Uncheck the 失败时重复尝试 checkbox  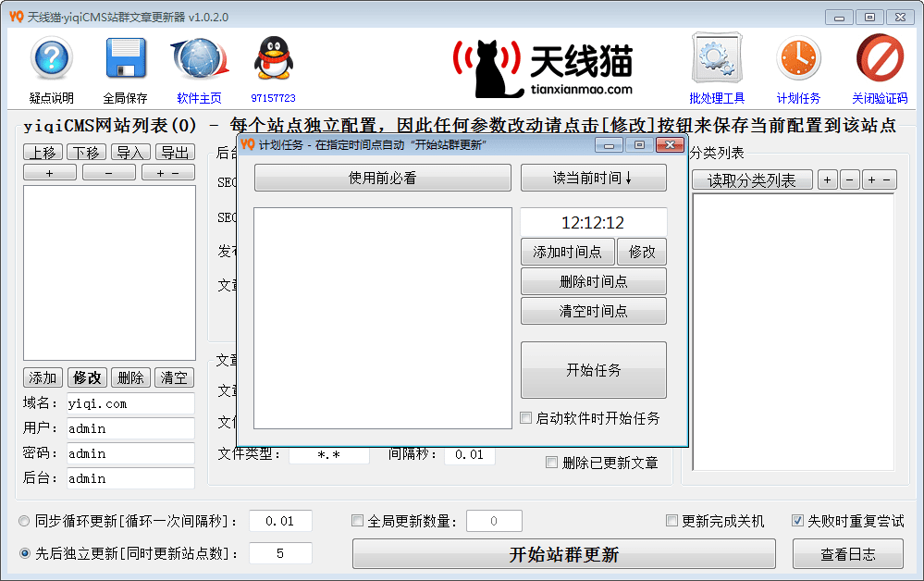797,520
